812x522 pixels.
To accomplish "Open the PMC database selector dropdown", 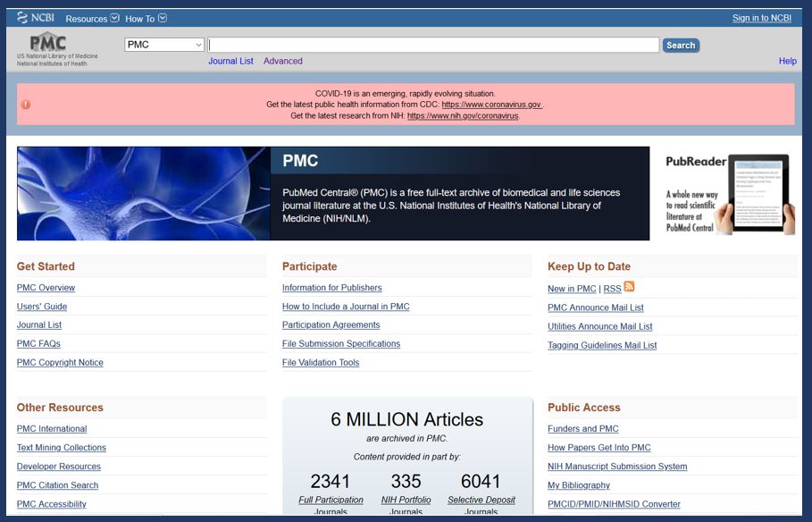I will click(164, 45).
